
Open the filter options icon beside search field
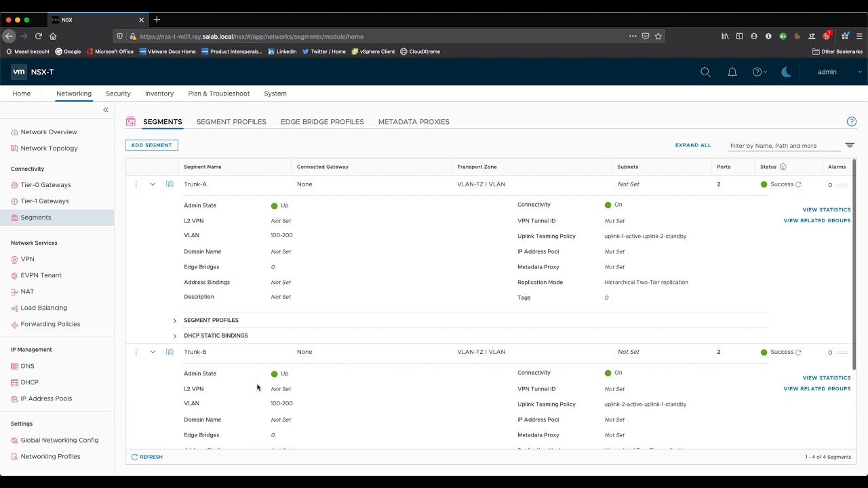(850, 145)
